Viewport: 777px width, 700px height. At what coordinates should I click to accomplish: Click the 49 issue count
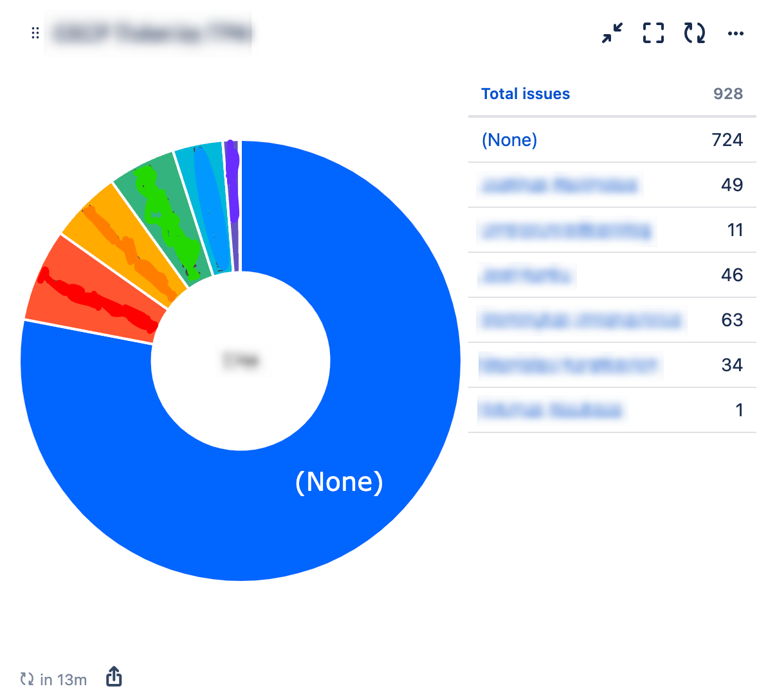click(x=732, y=185)
